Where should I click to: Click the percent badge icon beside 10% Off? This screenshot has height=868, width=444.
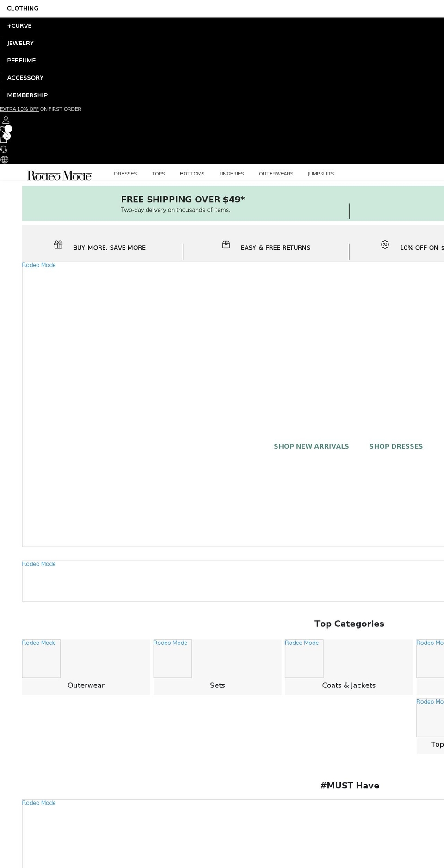click(385, 244)
